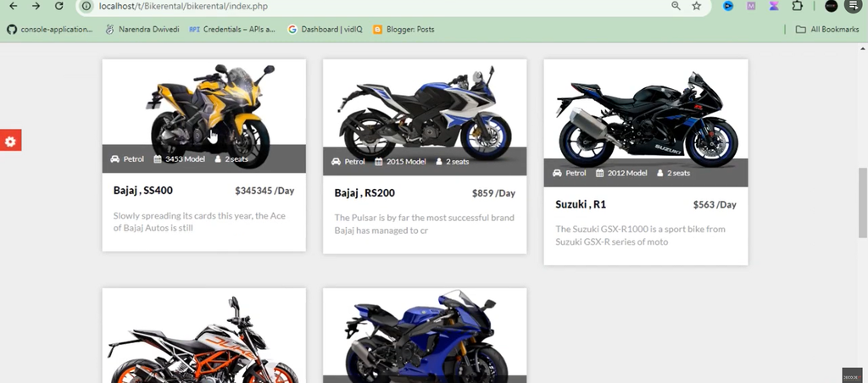Viewport: 868px width, 383px height.
Task: Open the dark profile avatar
Action: coord(831,6)
